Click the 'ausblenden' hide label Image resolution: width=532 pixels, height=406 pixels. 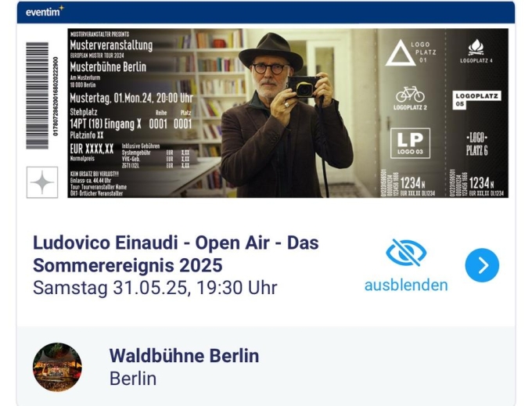coord(406,286)
